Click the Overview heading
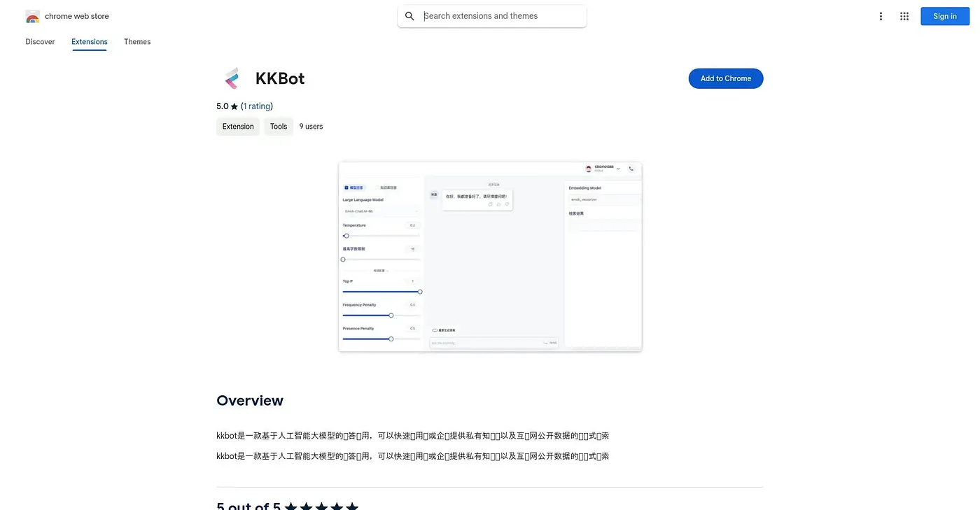Viewport: 980px width, 510px height. (x=250, y=401)
